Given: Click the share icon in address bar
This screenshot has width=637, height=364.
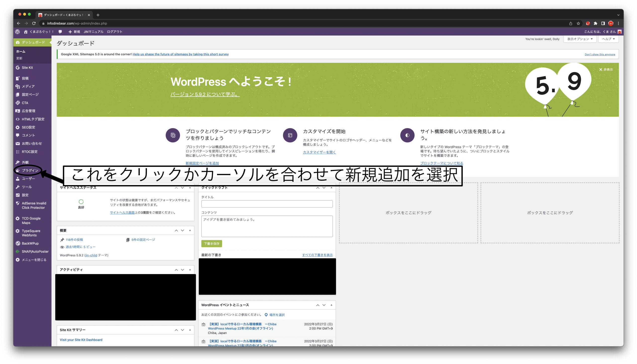Looking at the screenshot, I should pos(571,23).
